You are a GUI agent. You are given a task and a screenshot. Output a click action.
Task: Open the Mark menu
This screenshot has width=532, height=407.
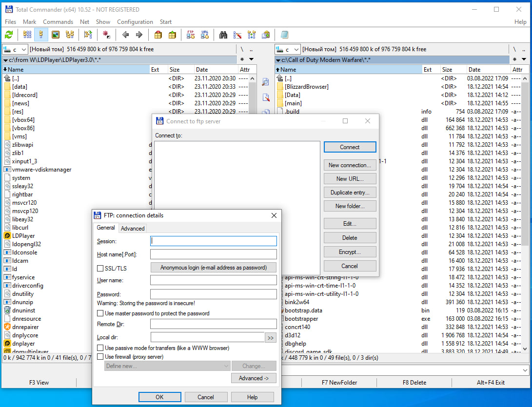pos(30,22)
